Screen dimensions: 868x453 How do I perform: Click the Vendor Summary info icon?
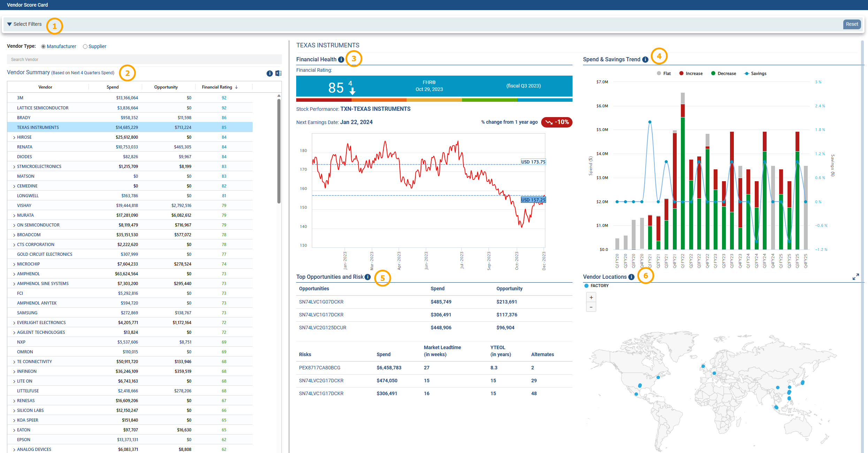tap(269, 73)
